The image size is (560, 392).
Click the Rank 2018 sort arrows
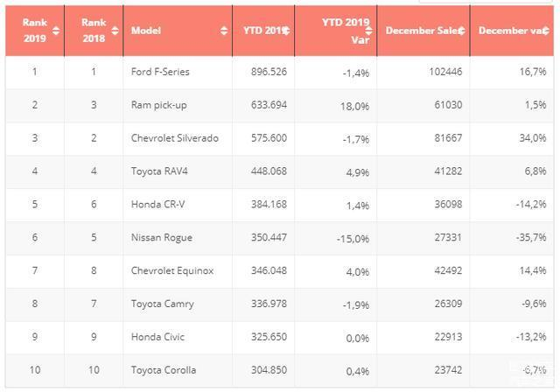tap(115, 31)
